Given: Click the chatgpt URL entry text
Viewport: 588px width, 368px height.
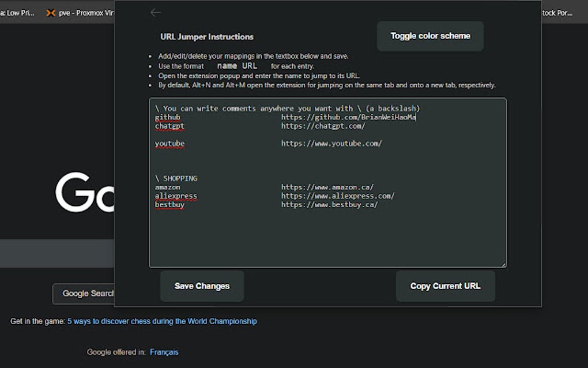Looking at the screenshot, I should pyautogui.click(x=323, y=126).
